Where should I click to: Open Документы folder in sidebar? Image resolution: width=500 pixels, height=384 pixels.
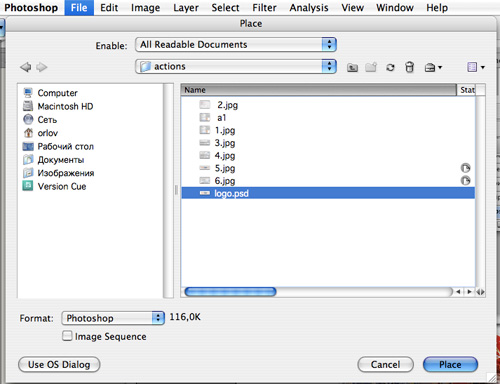tap(53, 160)
